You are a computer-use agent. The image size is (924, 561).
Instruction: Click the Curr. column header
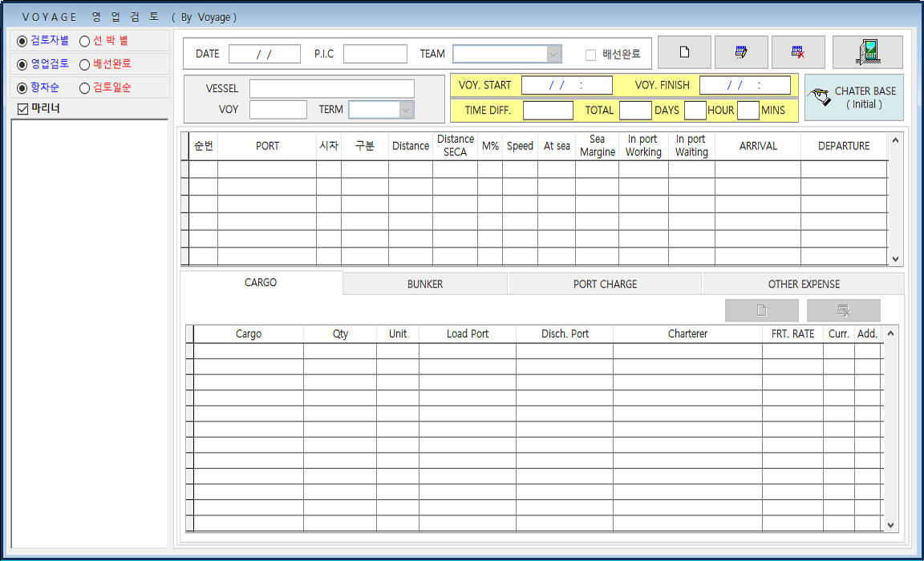(838, 333)
